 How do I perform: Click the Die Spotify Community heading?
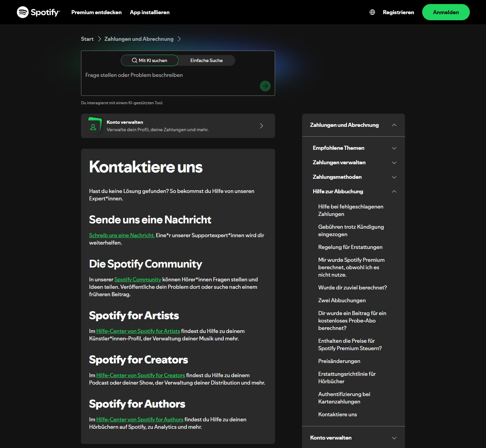click(145, 264)
